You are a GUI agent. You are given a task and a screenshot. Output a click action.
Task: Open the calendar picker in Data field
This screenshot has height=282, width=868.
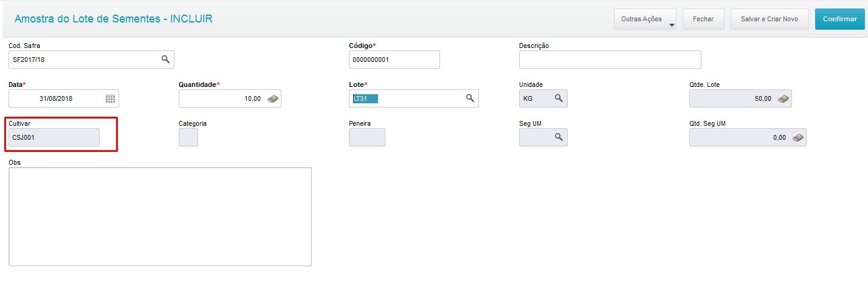coord(110,98)
